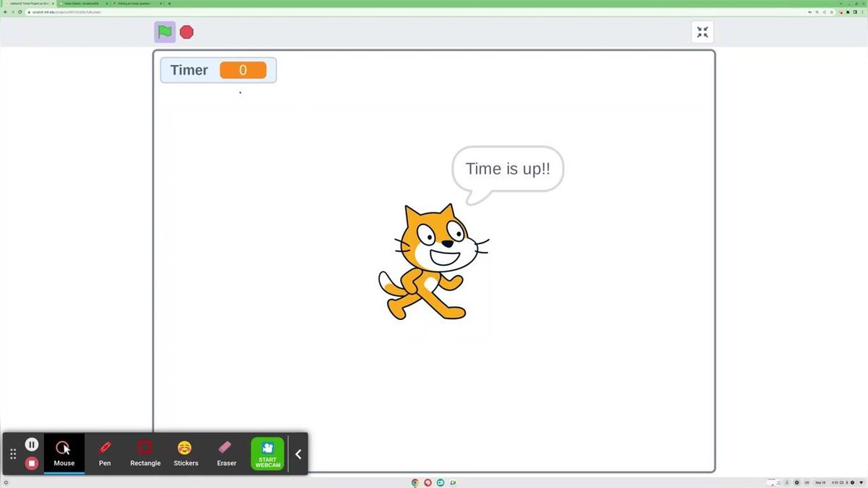This screenshot has width=868, height=488.
Task: Select the Mouse tool in recording toolbar
Action: [64, 454]
